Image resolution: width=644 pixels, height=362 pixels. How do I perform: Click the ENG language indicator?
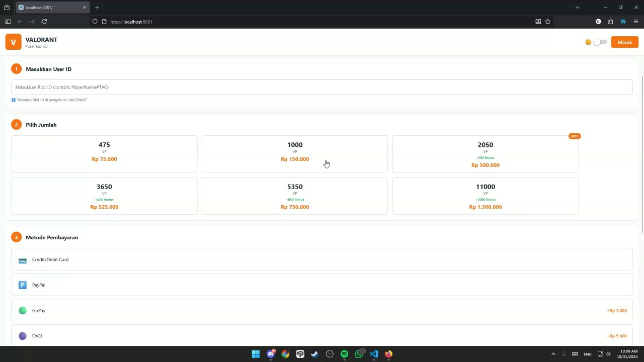(587, 354)
